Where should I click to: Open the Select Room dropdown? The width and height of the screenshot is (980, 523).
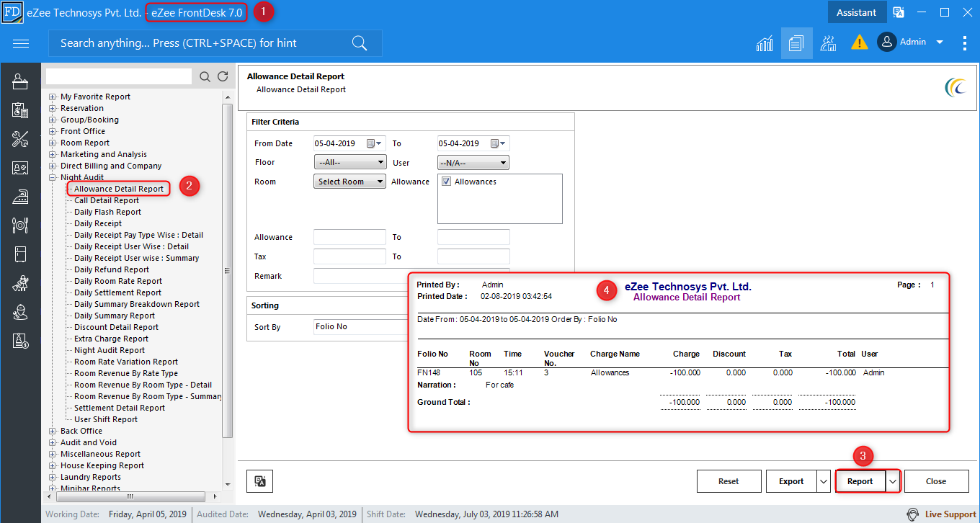coord(350,182)
